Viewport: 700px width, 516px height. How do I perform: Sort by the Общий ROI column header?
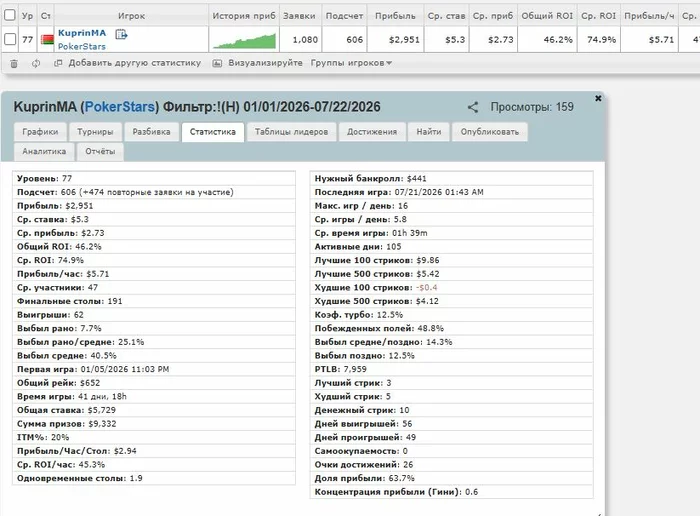[x=547, y=16]
